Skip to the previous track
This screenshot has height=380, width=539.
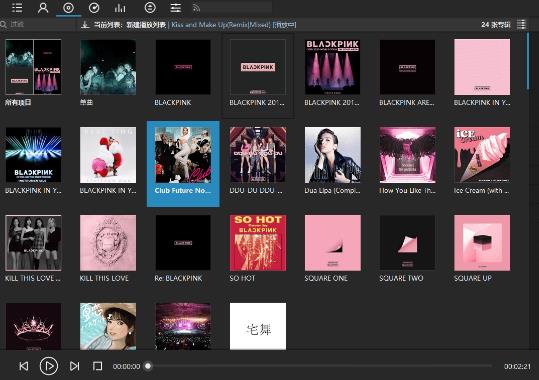pyautogui.click(x=24, y=366)
